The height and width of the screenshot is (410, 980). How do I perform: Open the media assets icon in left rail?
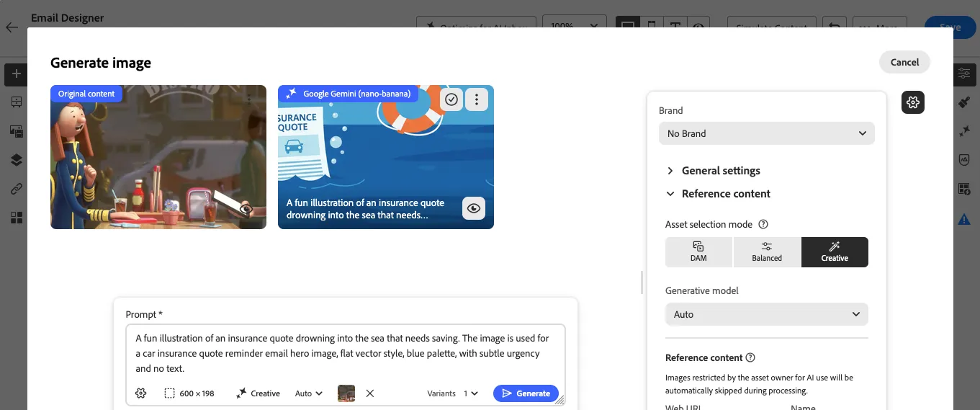pos(16,131)
